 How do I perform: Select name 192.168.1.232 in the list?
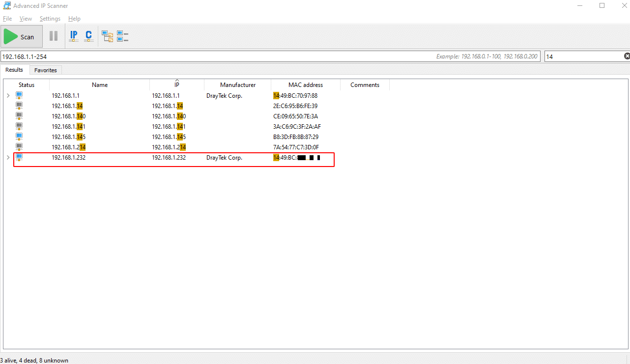[x=69, y=158]
